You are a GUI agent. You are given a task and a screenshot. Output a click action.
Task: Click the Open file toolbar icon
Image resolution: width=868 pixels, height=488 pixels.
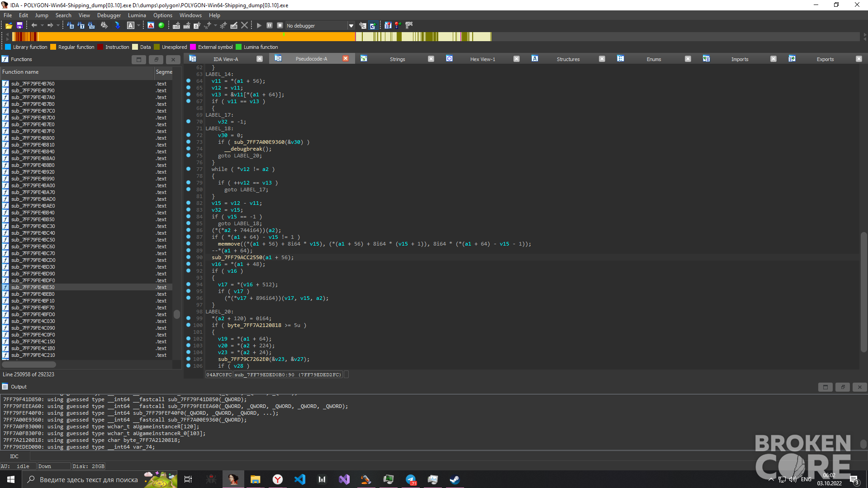click(x=9, y=26)
